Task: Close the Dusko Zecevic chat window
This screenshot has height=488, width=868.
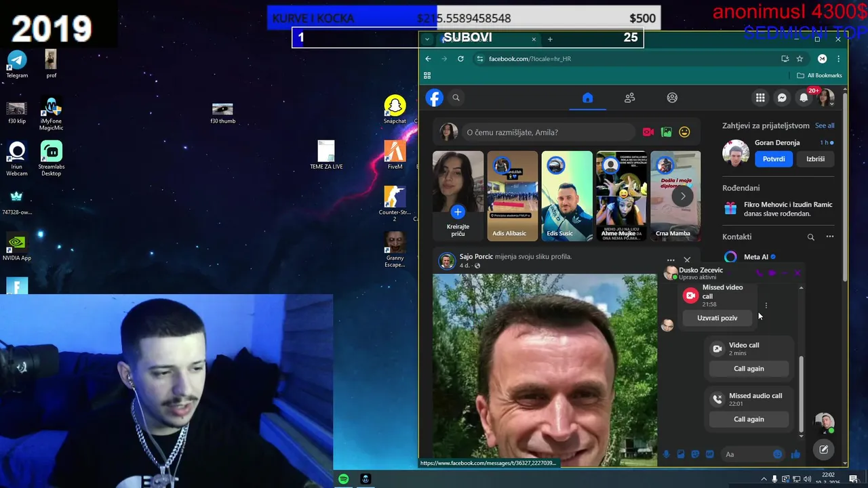Action: click(797, 273)
